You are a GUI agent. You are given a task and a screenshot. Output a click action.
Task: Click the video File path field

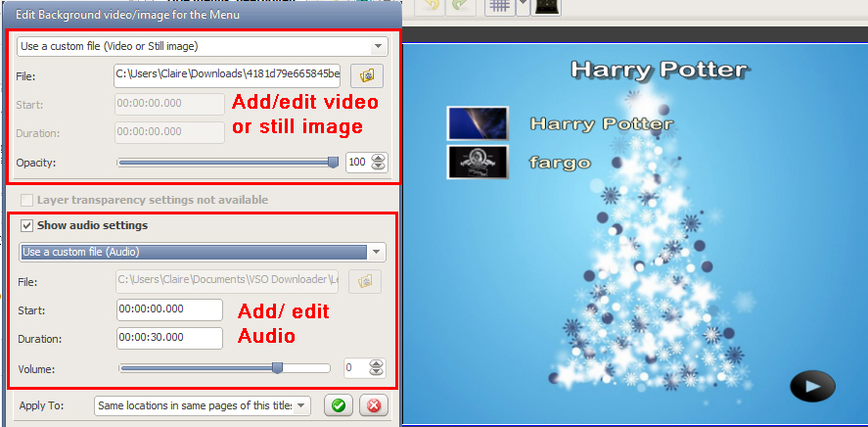227,75
